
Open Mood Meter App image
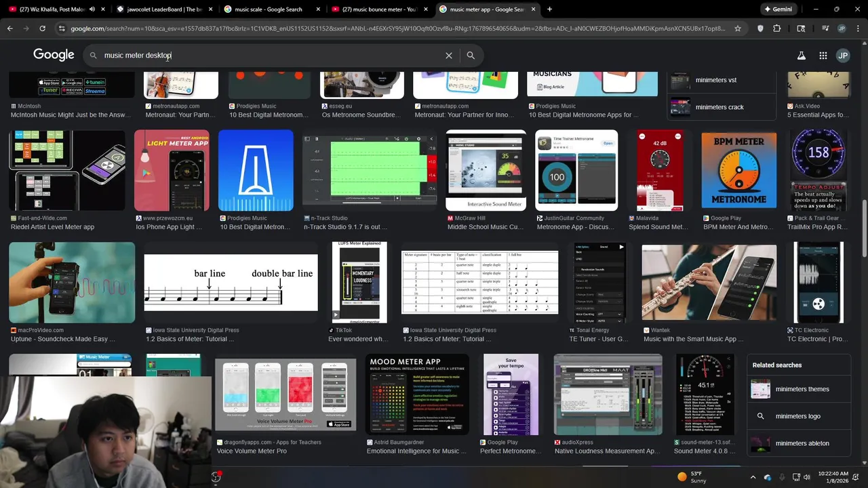click(x=417, y=394)
